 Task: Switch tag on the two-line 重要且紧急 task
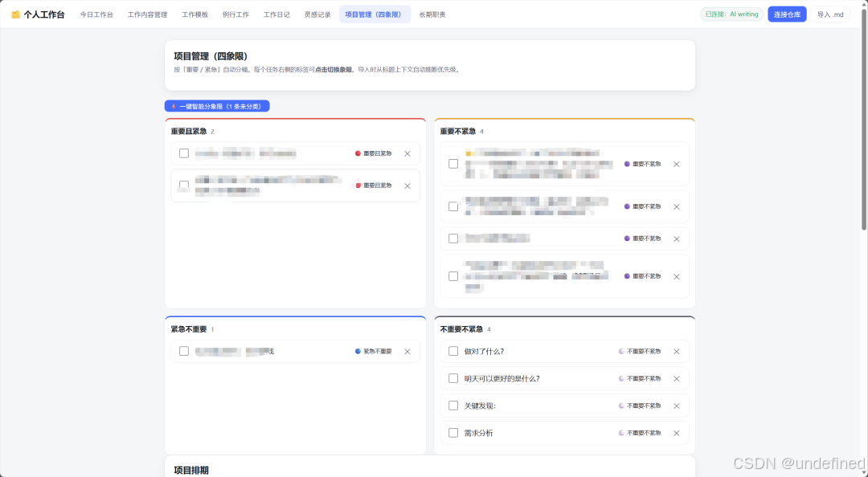[374, 185]
